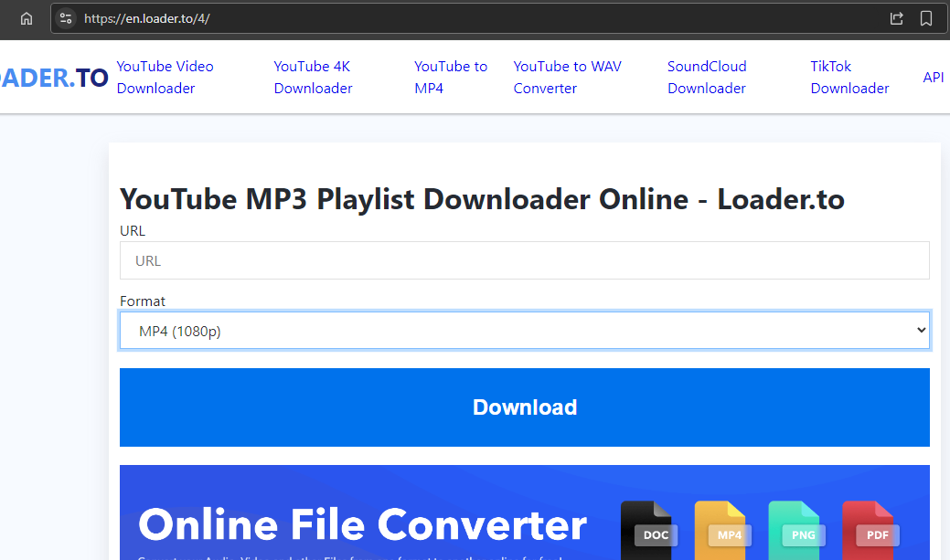Click the page heading YouTube MP3 Playlist Downloader
950x560 pixels.
click(x=482, y=199)
